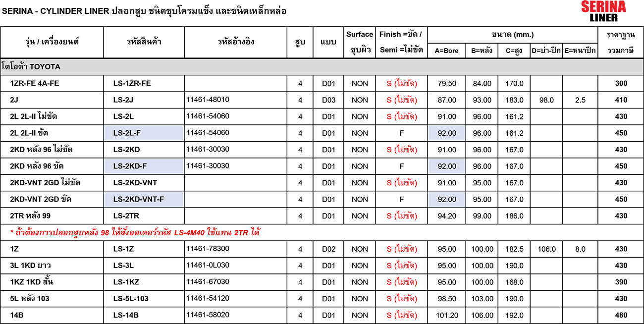The width and height of the screenshot is (644, 324).
Task: Click reference code 11461-0L030
Action: click(208, 265)
